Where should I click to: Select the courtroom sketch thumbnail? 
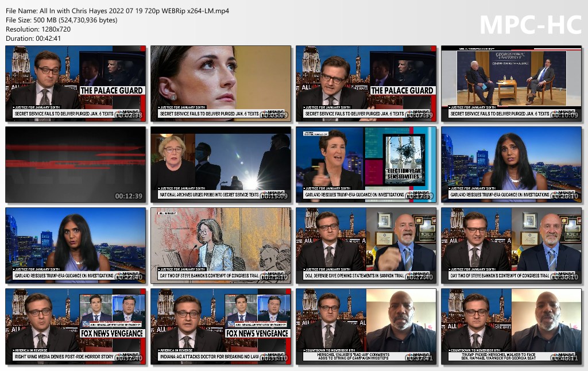pyautogui.click(x=221, y=246)
